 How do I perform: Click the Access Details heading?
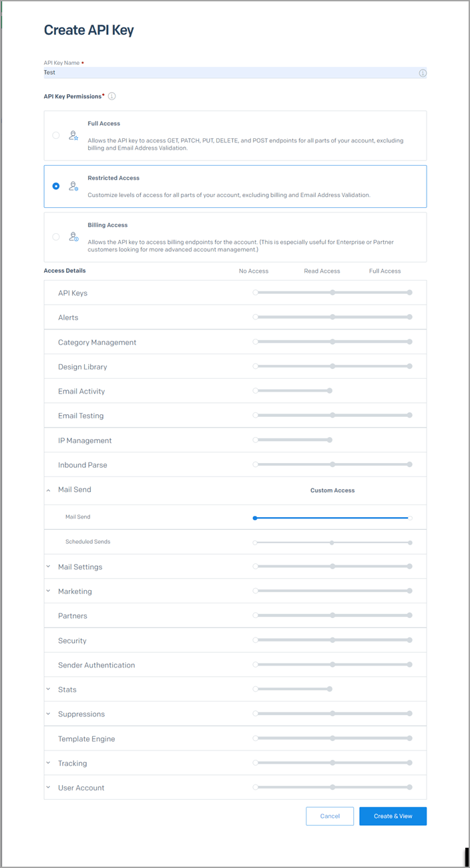click(65, 271)
